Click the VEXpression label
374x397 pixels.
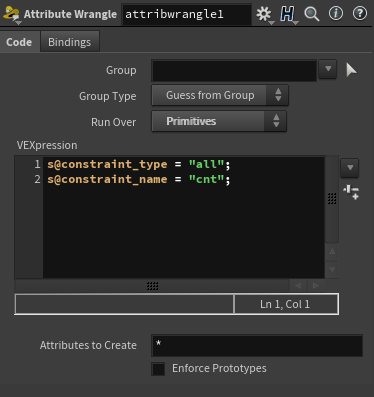47,145
